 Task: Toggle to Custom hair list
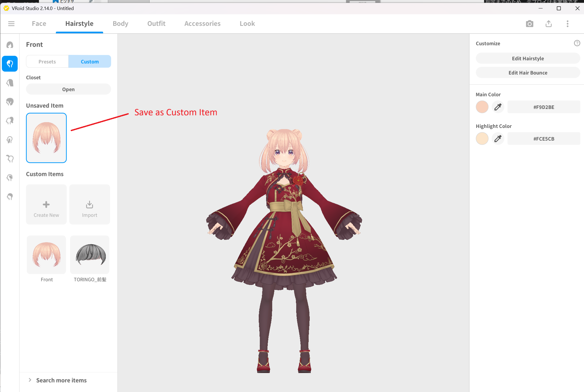(90, 61)
